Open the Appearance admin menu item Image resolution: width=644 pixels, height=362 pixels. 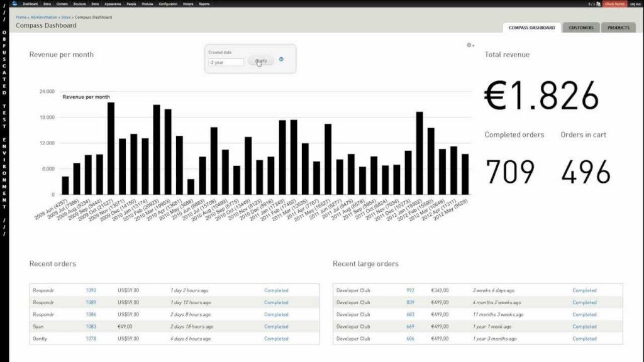tap(113, 4)
